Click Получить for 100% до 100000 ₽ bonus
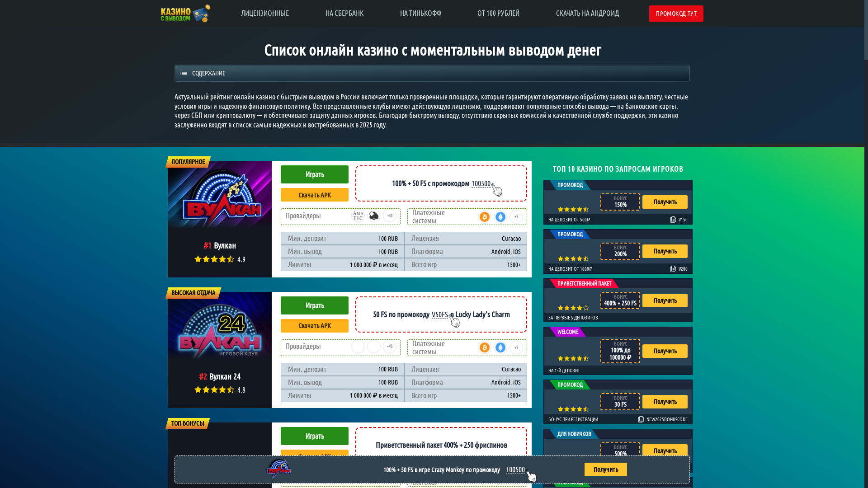This screenshot has width=868, height=488. click(665, 351)
